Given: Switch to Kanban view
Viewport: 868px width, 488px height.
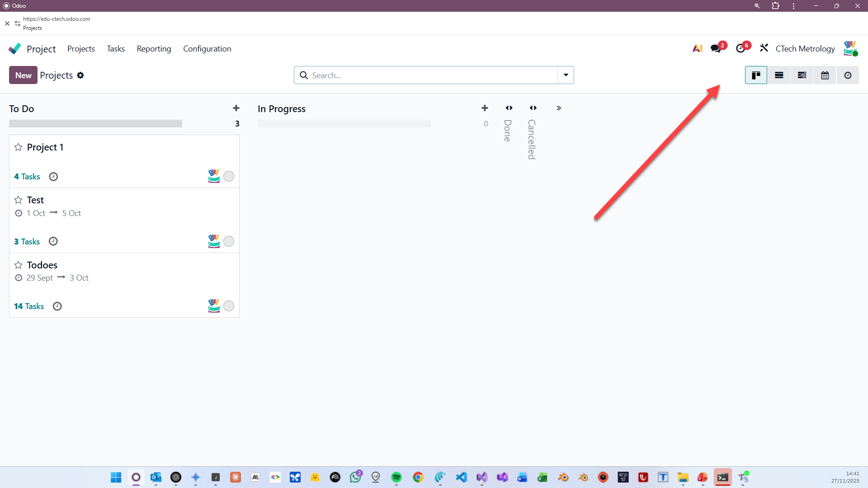Looking at the screenshot, I should (x=756, y=75).
